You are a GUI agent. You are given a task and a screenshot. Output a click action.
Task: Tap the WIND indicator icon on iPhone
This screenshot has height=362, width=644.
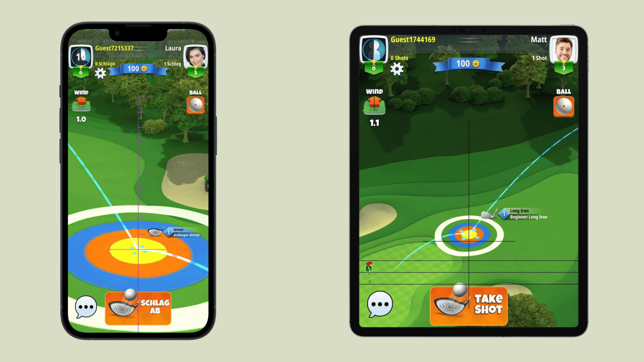click(81, 104)
